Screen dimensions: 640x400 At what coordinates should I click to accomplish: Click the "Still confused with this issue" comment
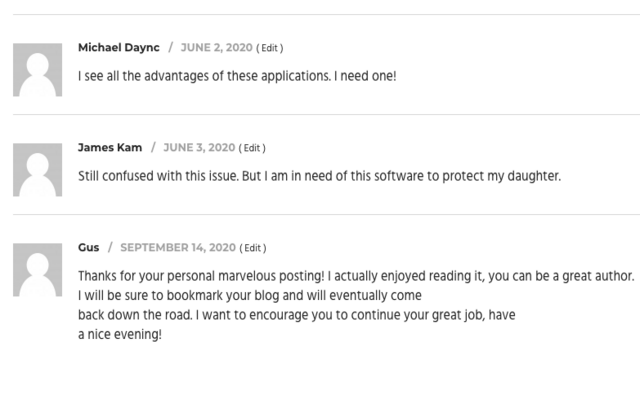319,176
